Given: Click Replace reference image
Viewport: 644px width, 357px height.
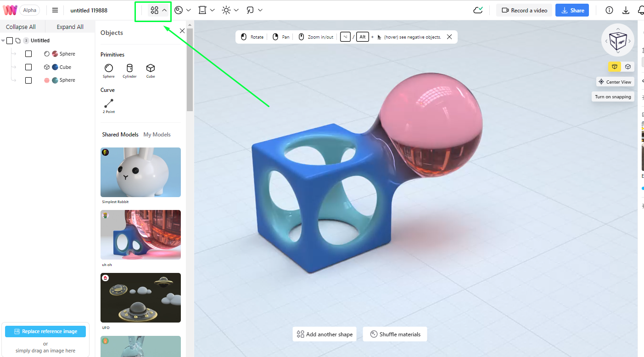Looking at the screenshot, I should (x=45, y=331).
